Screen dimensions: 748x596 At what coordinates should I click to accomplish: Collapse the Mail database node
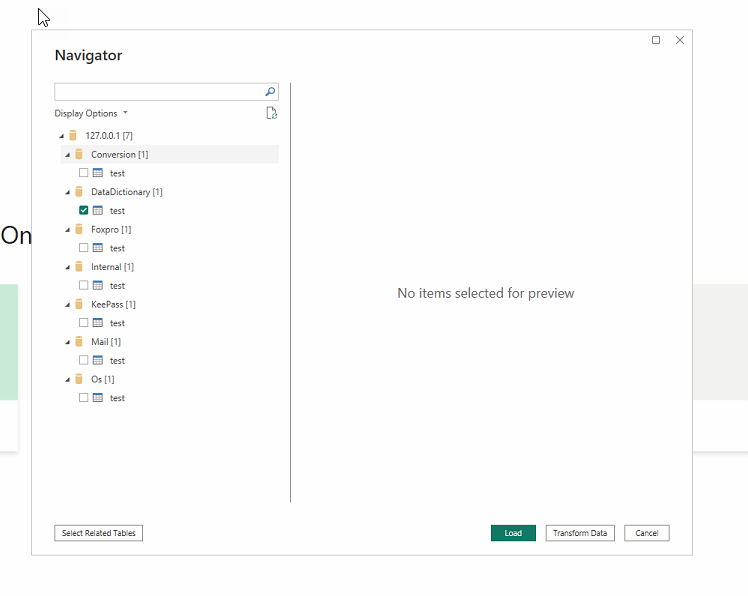click(x=67, y=342)
